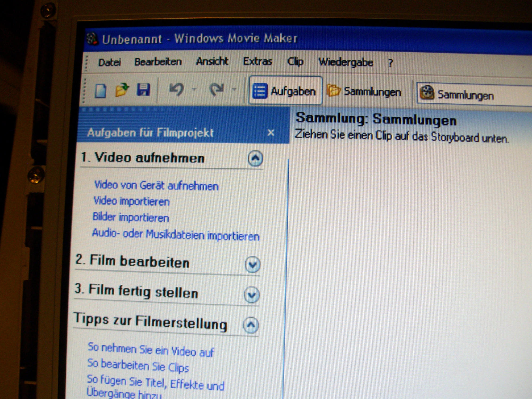Click the Undo arrow icon
The width and height of the screenshot is (532, 399).
coord(177,89)
